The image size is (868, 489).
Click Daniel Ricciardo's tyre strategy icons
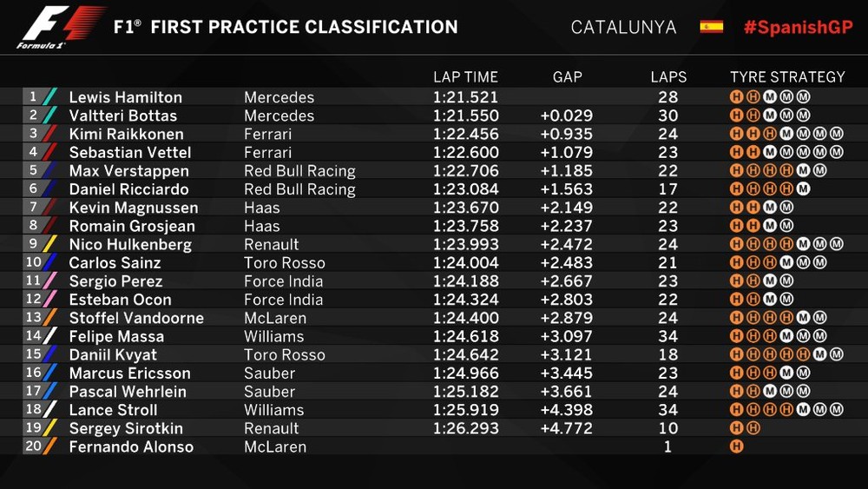(770, 188)
